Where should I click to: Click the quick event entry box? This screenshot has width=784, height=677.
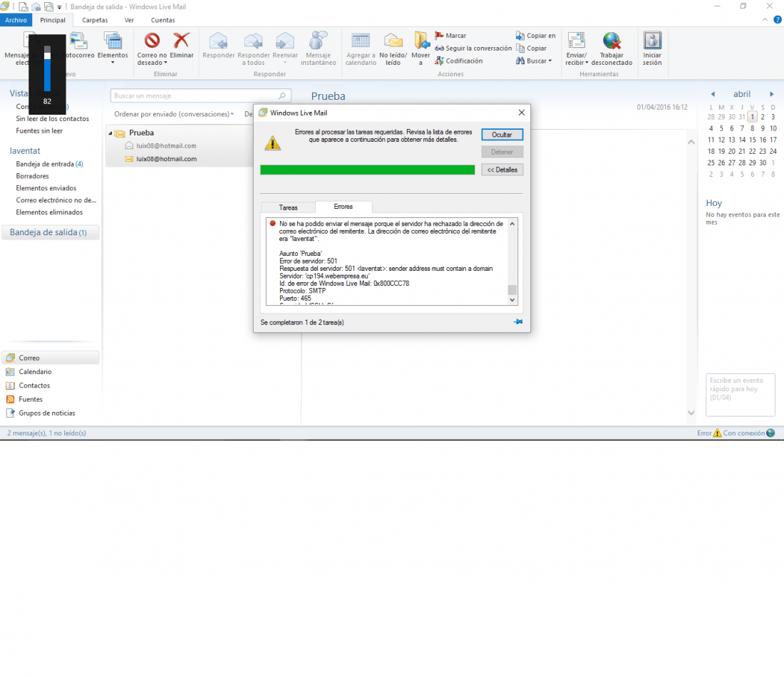(x=740, y=395)
